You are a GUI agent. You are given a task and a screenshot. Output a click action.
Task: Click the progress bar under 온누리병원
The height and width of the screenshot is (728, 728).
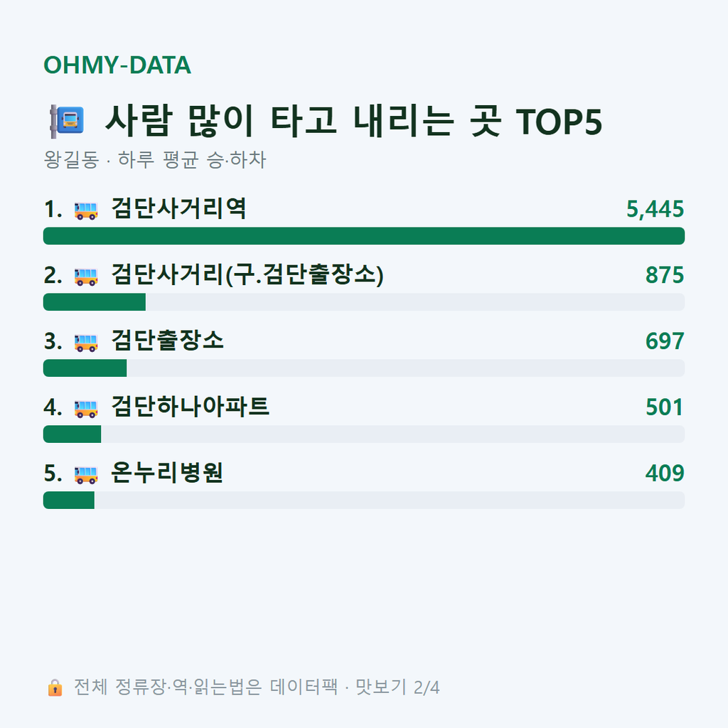364,500
